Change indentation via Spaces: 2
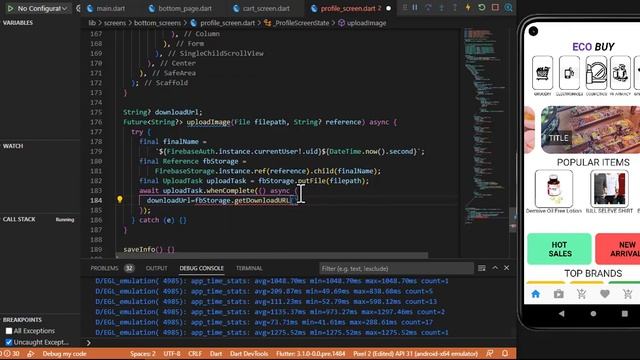Viewport: 640px width, 360px height. coord(143,354)
